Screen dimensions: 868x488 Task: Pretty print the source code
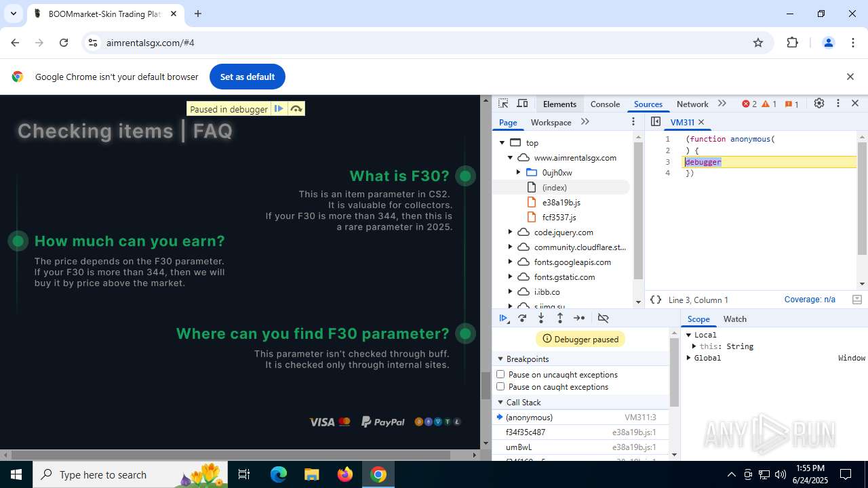pyautogui.click(x=656, y=300)
